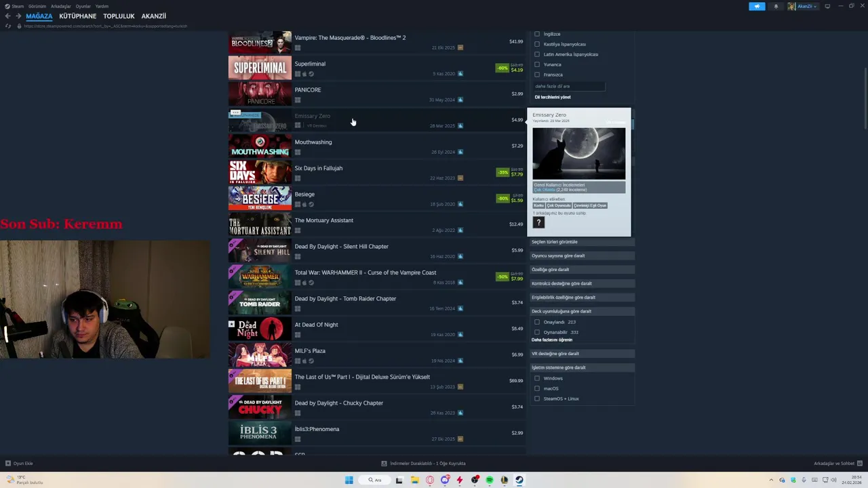Tick the Yunanca language checkbox
Viewport: 868px width, 488px height.
[537, 64]
